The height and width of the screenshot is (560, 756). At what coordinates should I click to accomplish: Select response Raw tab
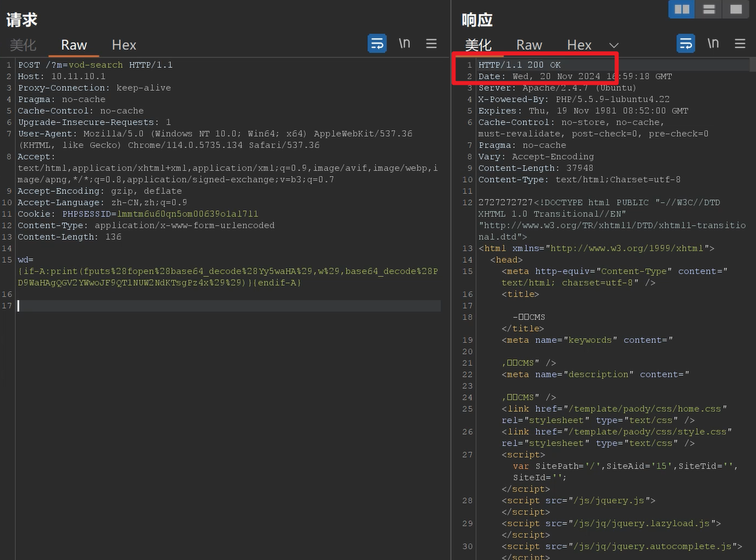[529, 45]
